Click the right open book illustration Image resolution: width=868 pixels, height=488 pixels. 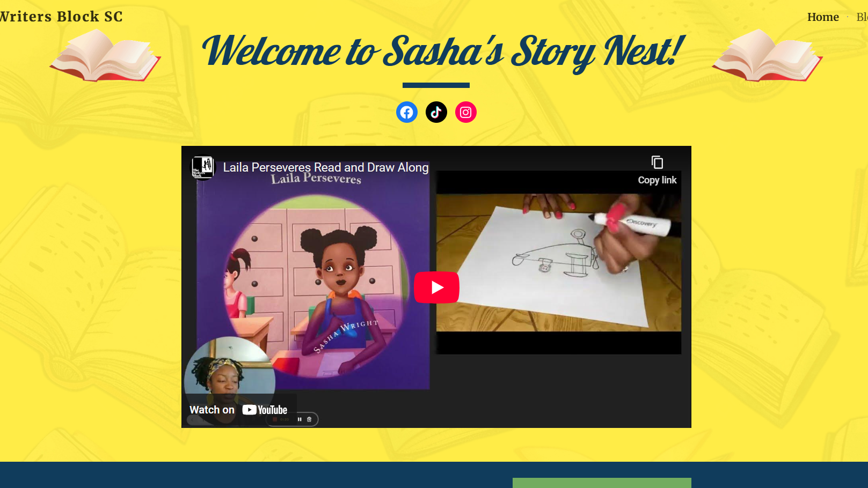point(767,56)
